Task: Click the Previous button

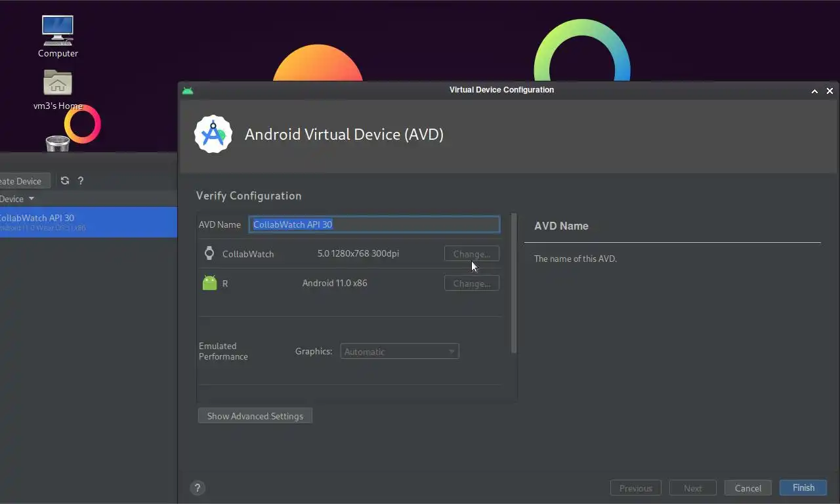Action: [636, 488]
